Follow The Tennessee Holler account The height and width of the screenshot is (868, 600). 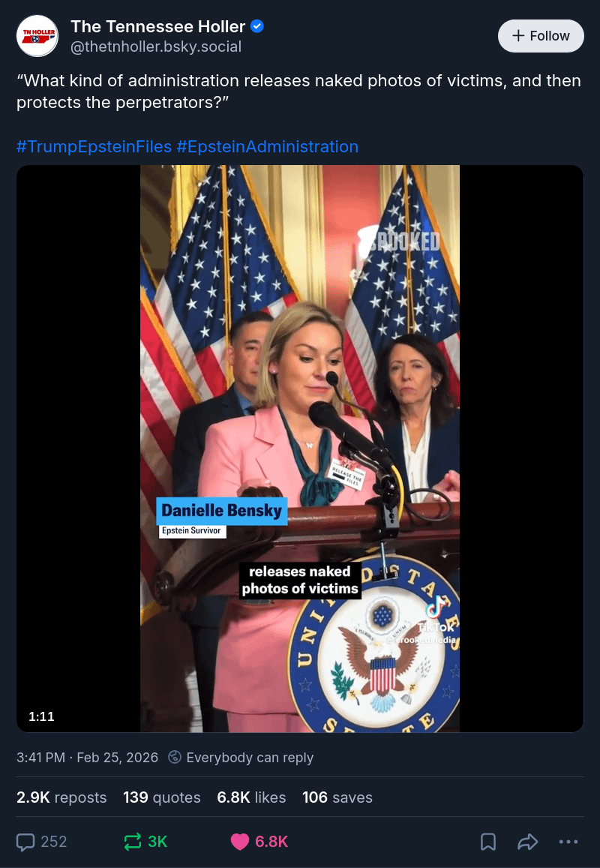pyautogui.click(x=541, y=36)
